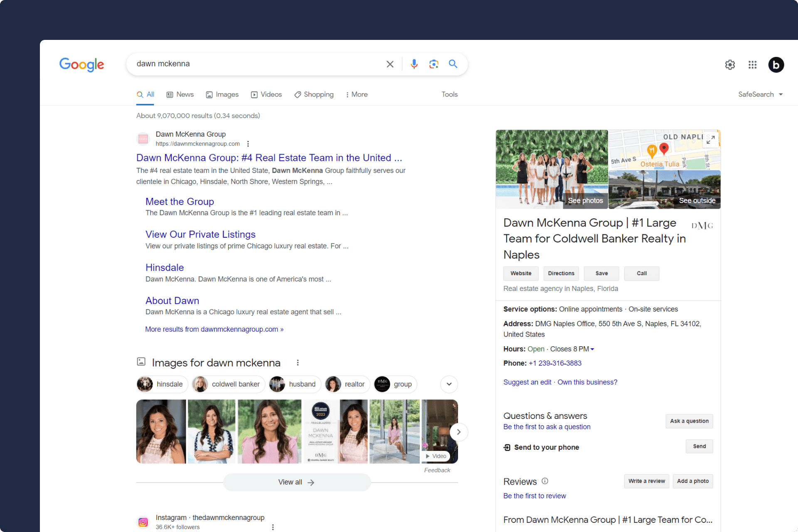The width and height of the screenshot is (798, 532).
Task: Open View Our Private Listings link
Action: 200,234
